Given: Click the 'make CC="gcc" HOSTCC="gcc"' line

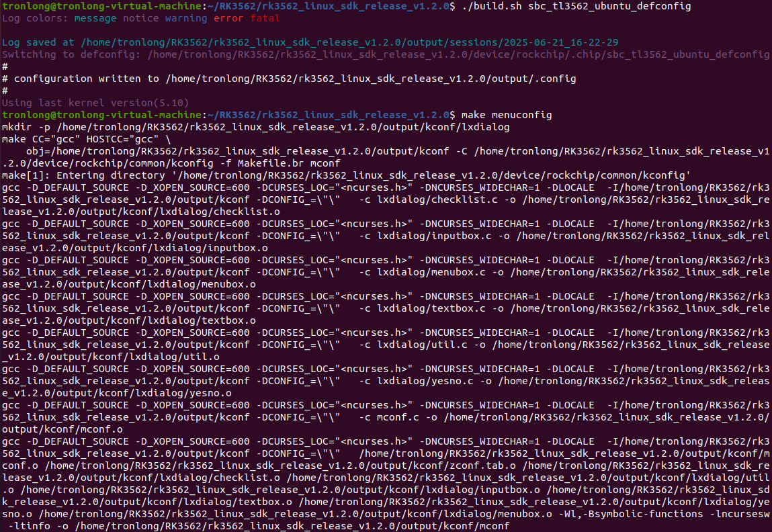Looking at the screenshot, I should 86,139.
